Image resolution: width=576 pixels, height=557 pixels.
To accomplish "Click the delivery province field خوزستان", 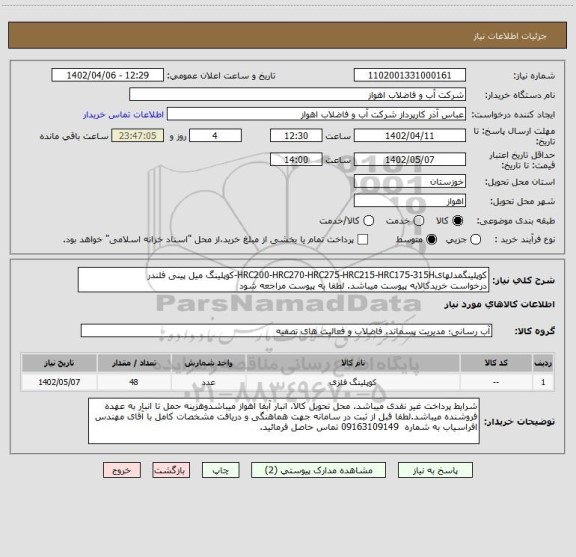I will (x=410, y=182).
